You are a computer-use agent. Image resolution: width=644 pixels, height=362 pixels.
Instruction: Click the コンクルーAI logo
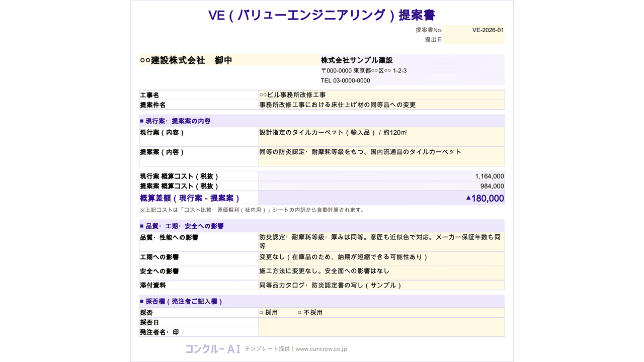(x=213, y=348)
